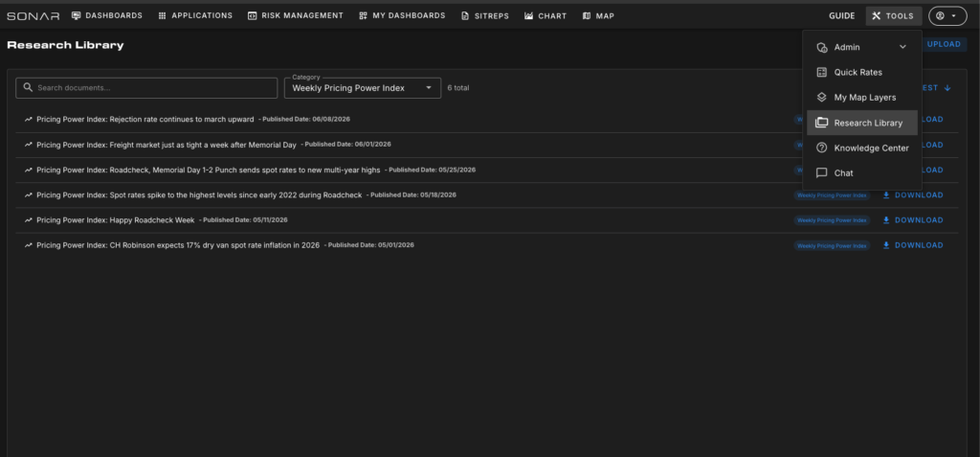Viewport: 980px width, 457px height.
Task: Click the Upload button
Action: [x=944, y=44]
